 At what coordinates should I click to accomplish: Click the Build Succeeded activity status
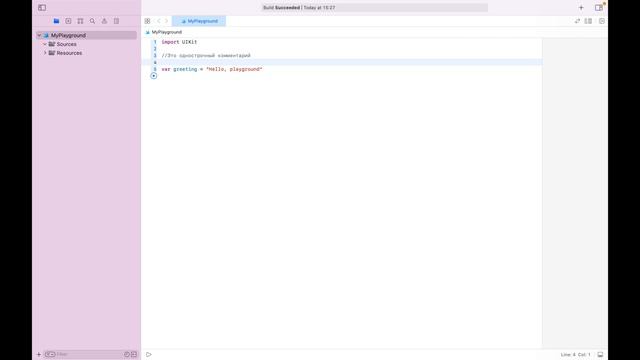299,8
